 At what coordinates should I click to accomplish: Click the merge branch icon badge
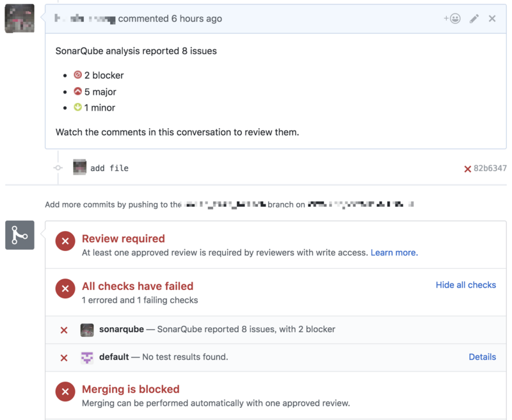click(19, 235)
